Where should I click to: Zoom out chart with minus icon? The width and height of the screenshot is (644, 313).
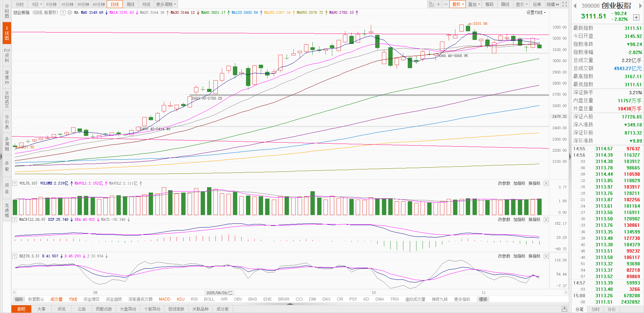(446, 4)
